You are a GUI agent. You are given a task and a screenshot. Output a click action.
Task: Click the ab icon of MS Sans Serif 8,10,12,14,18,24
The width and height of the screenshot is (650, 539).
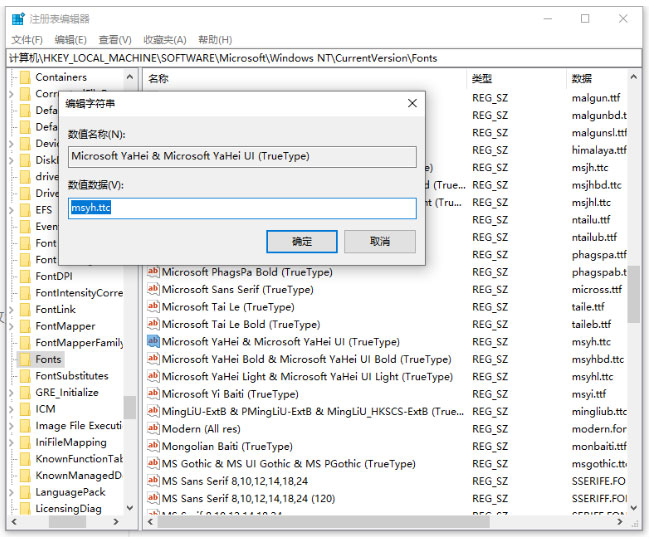click(153, 481)
